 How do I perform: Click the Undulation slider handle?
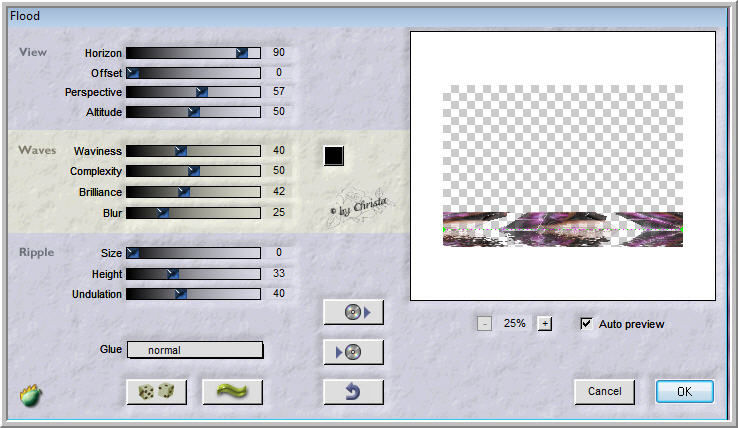point(181,294)
